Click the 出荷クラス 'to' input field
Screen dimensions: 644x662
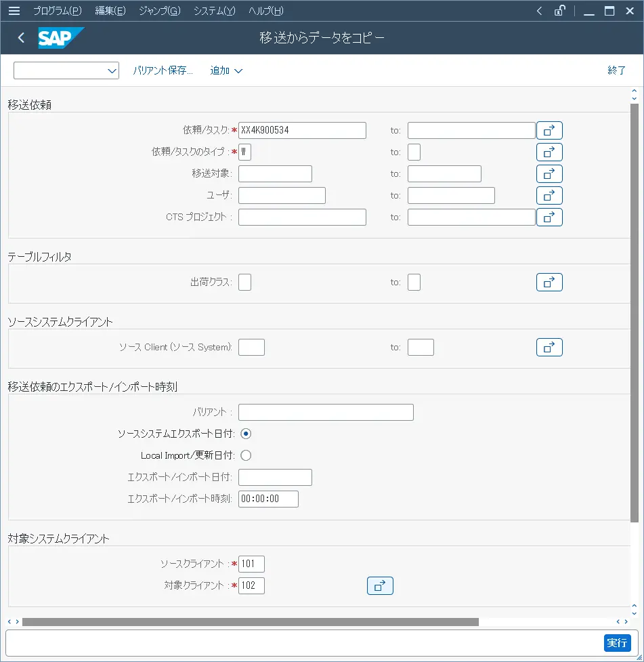pos(414,282)
